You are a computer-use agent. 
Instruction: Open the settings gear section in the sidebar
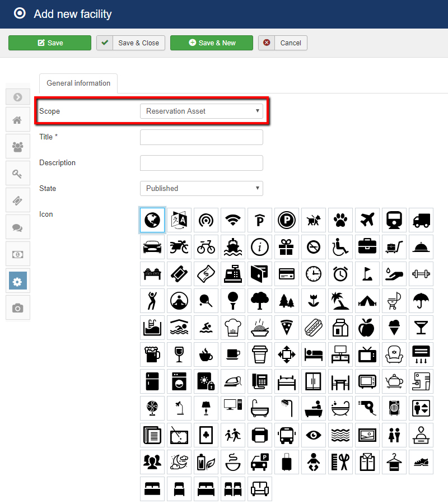click(x=17, y=281)
